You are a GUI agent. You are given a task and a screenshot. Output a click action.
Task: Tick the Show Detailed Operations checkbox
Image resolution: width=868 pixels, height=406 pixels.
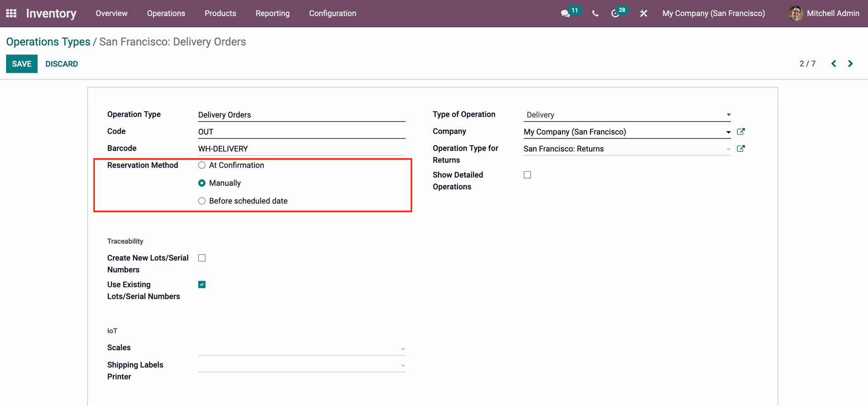tap(527, 175)
